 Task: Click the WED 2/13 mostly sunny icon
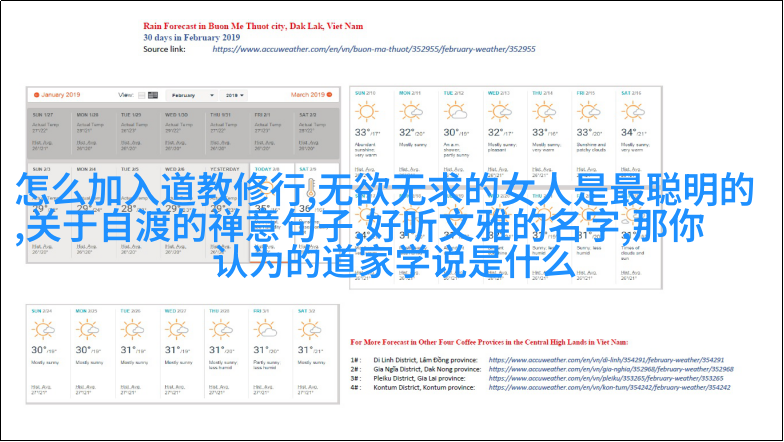pos(500,112)
